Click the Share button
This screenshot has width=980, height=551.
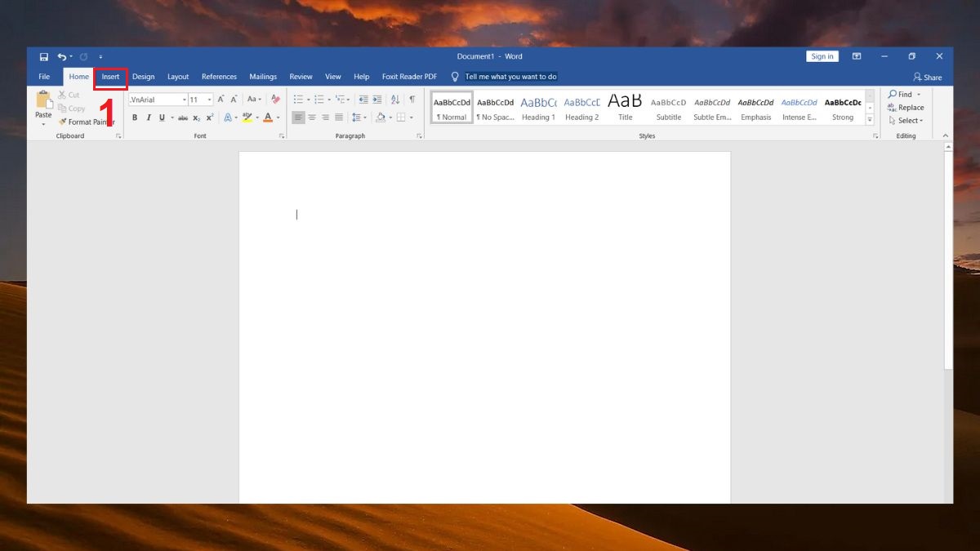point(928,78)
